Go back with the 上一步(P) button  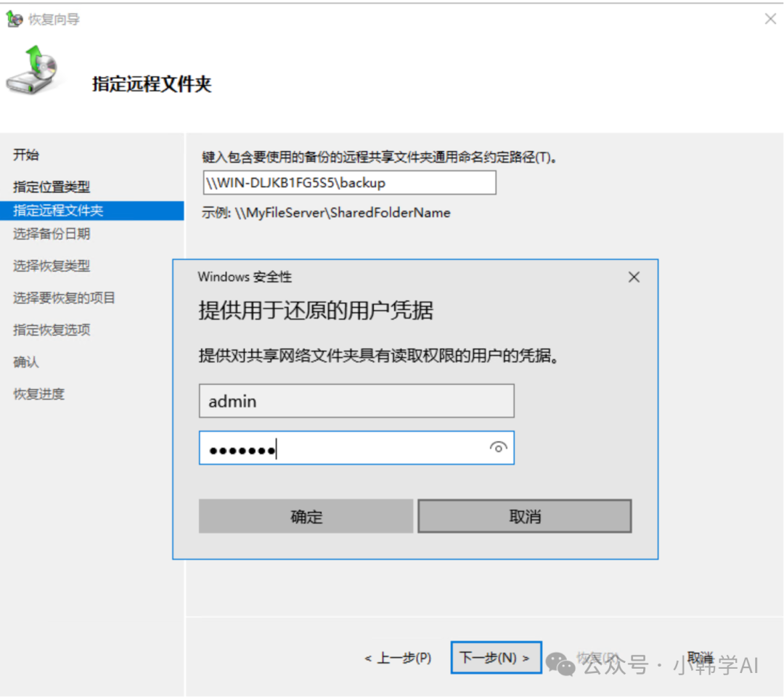click(398, 658)
